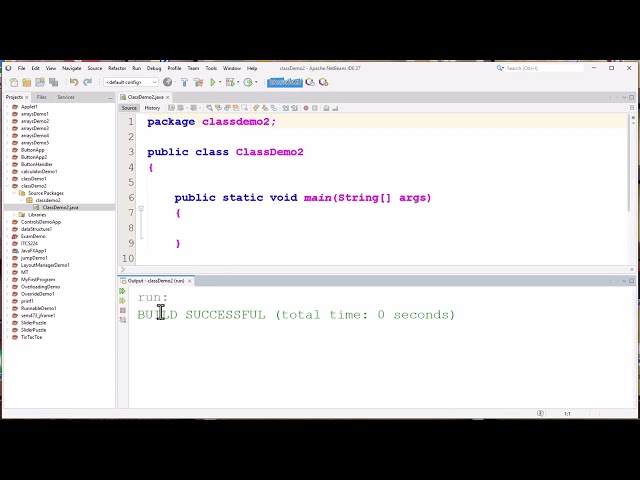Viewport: 640px width, 480px height.
Task: Click the Stop Macro Recording square icon
Action: pos(315,108)
